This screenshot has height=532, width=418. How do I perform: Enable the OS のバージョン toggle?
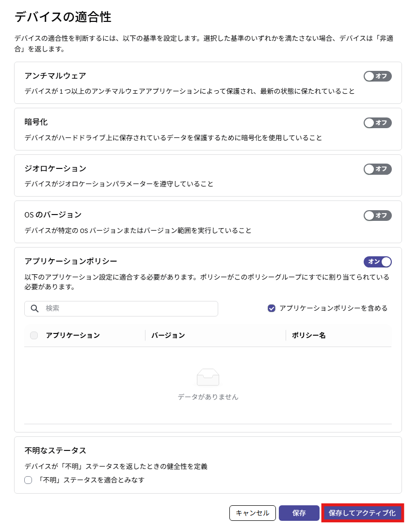[x=377, y=216]
